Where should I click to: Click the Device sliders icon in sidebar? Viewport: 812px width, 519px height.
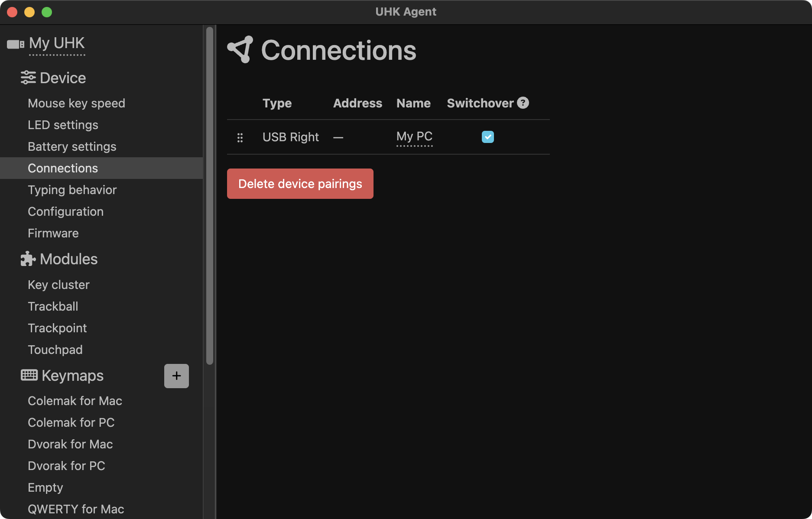coord(29,78)
